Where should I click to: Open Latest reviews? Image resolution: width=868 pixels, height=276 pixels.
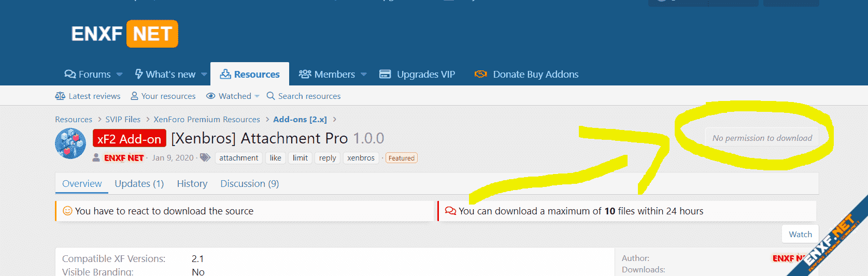tap(88, 96)
